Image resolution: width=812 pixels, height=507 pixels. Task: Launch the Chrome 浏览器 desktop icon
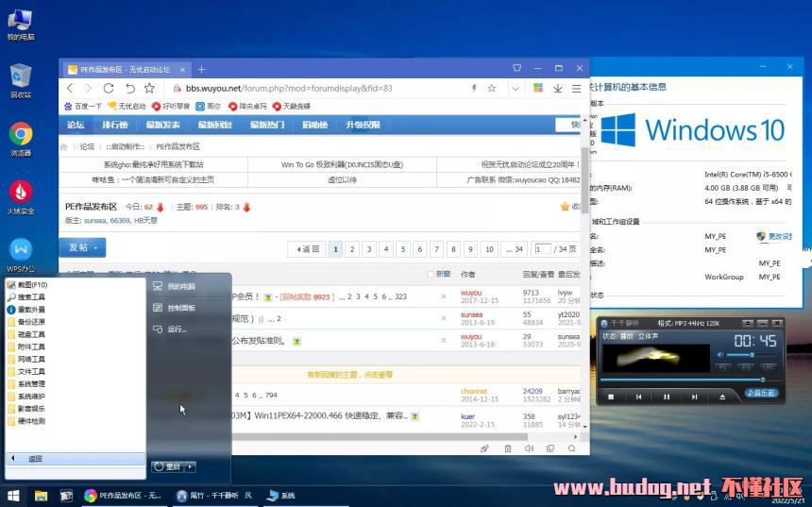[x=21, y=139]
